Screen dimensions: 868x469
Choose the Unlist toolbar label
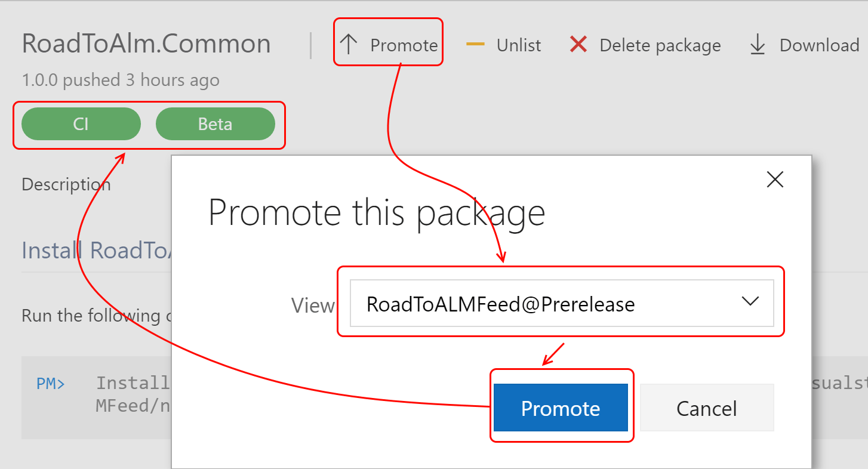click(519, 45)
